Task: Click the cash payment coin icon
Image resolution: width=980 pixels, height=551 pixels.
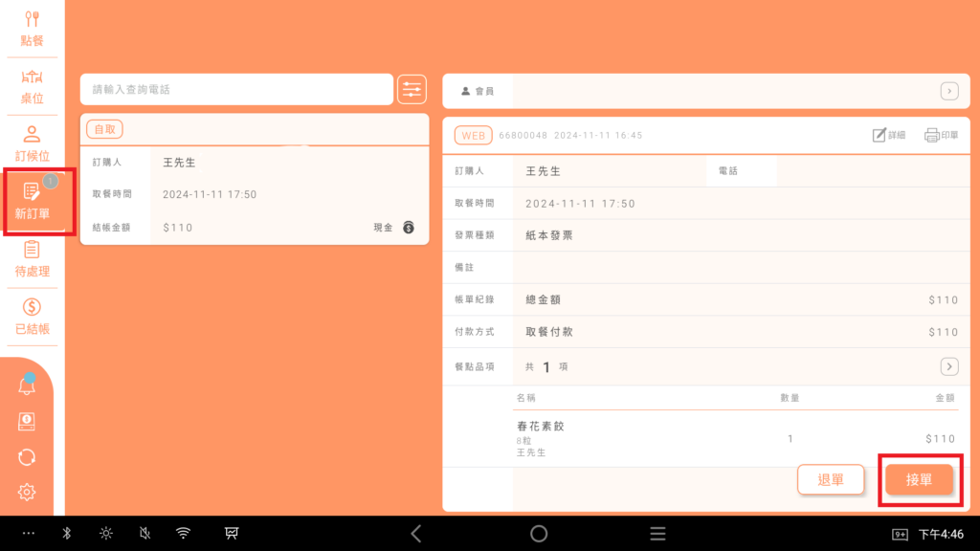Action: coord(409,228)
